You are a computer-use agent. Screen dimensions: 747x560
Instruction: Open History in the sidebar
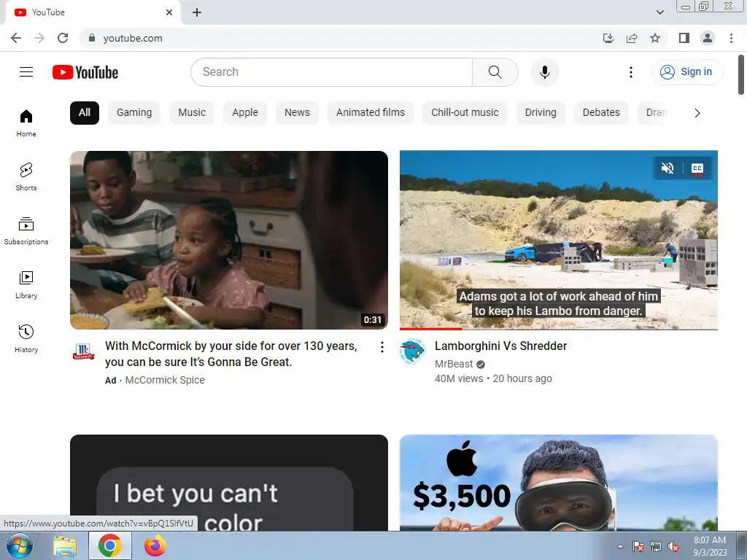click(x=26, y=338)
